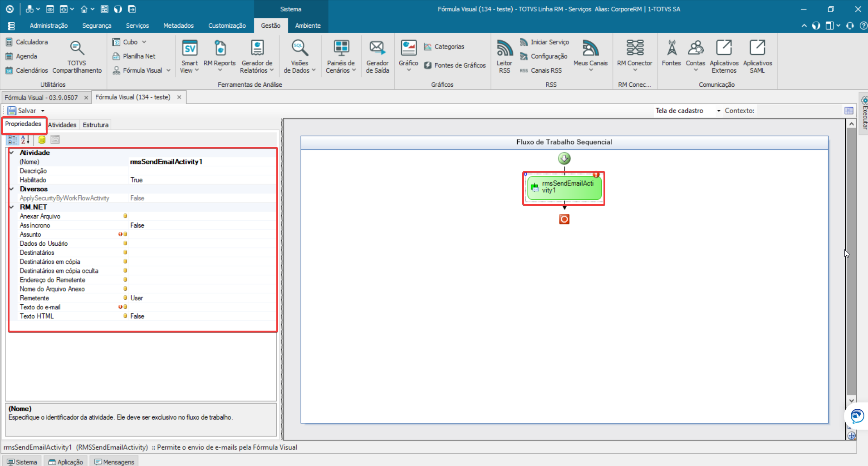Viewport: 868px width, 466px height.
Task: Sort properties alphabetically
Action: (x=25, y=139)
